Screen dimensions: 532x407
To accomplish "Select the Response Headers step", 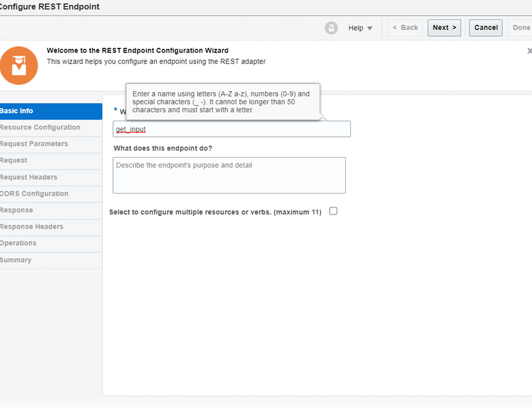I will pyautogui.click(x=51, y=227).
